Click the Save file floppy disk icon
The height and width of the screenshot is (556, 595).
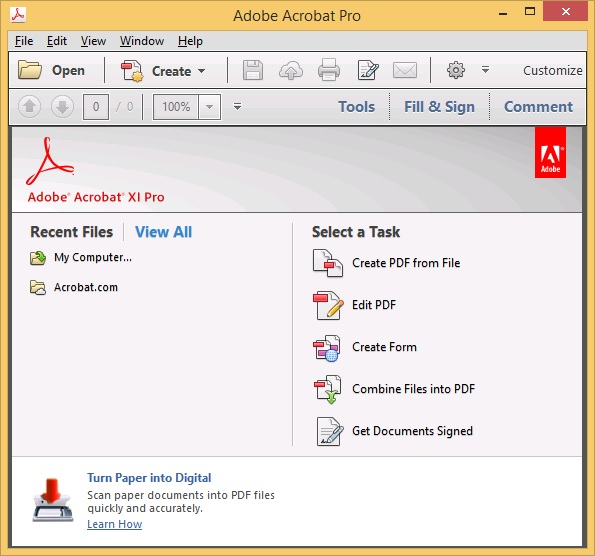(x=253, y=70)
